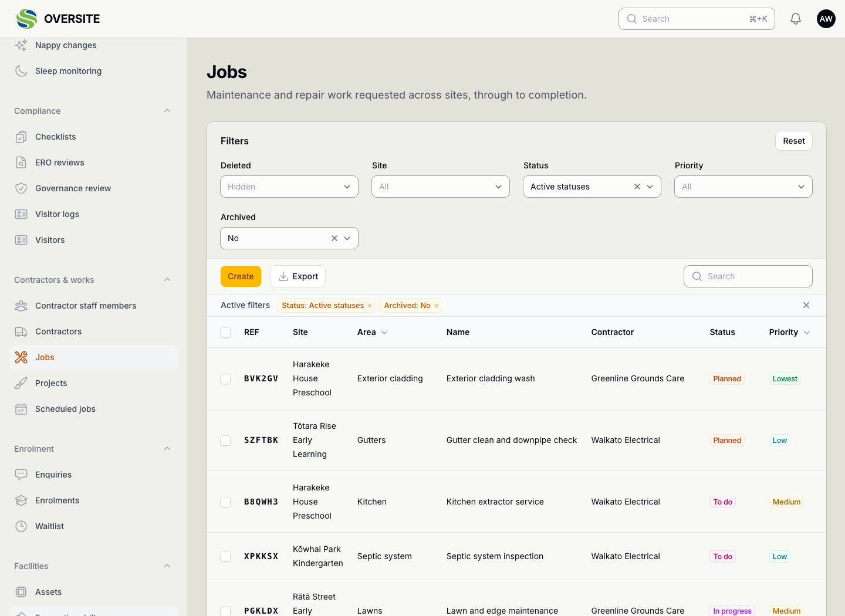Click the Oversite logo icon
The image size is (845, 616).
pos(26,19)
